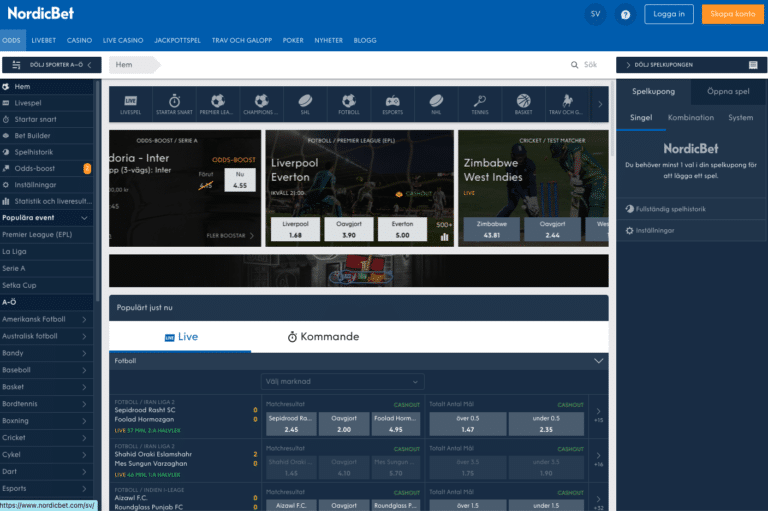This screenshot has height=511, width=768.
Task: Open the Livebet menu item
Action: [44, 40]
